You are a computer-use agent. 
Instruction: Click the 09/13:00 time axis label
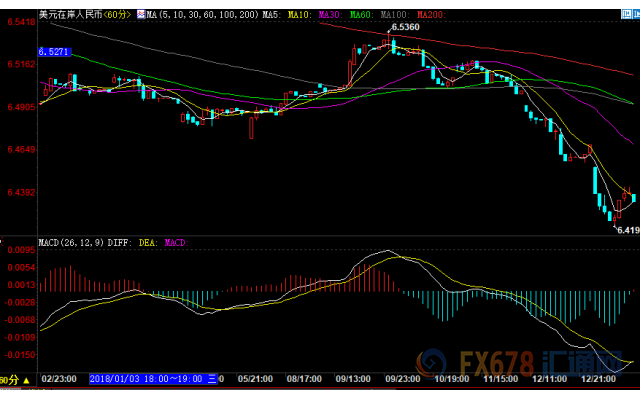coord(353,379)
